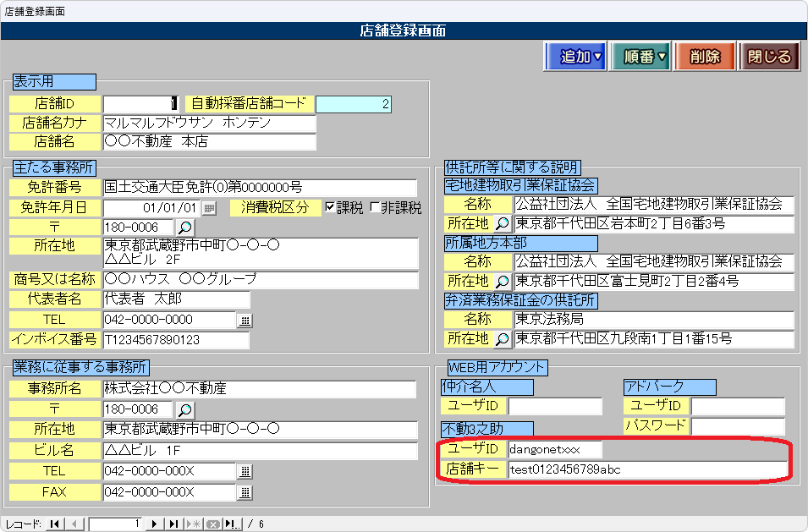Click the 削除 button
Viewport: 808px width, 532px height.
(705, 57)
